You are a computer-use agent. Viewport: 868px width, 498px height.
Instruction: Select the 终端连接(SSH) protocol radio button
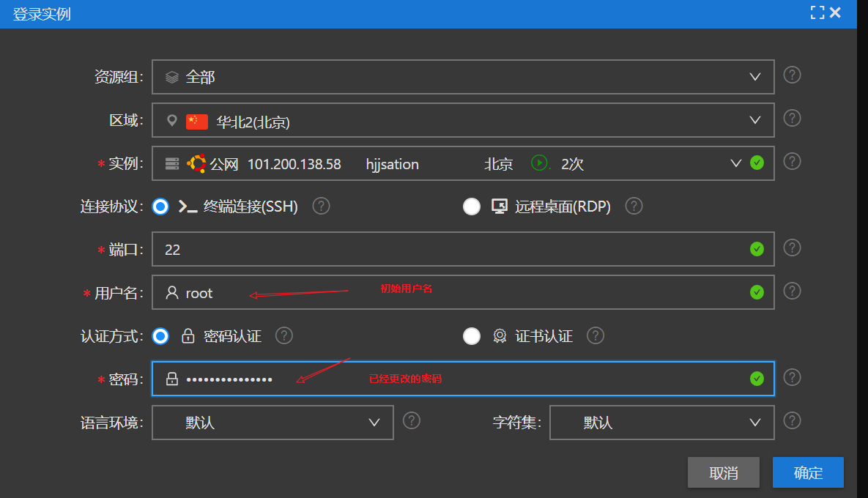click(x=160, y=207)
